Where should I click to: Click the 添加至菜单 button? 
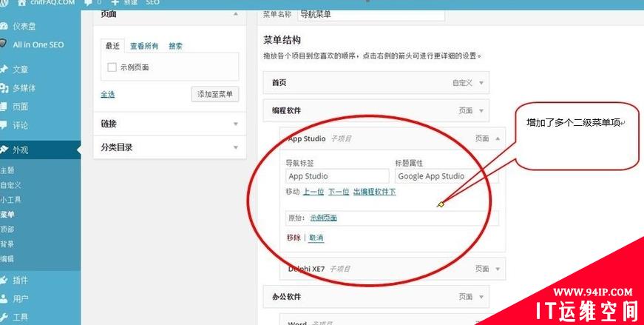pos(215,94)
